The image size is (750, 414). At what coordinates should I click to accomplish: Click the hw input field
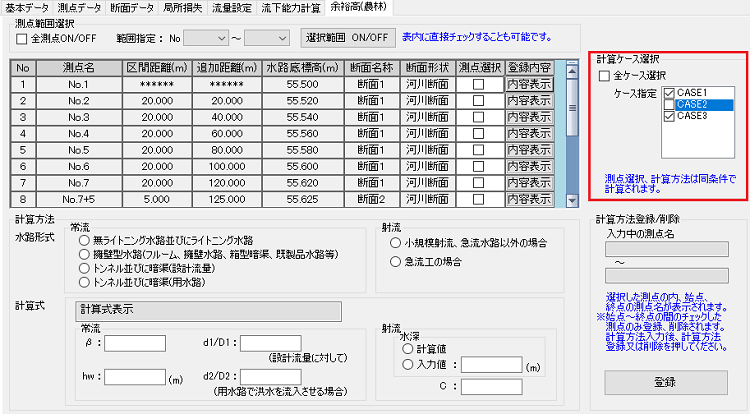click(135, 376)
